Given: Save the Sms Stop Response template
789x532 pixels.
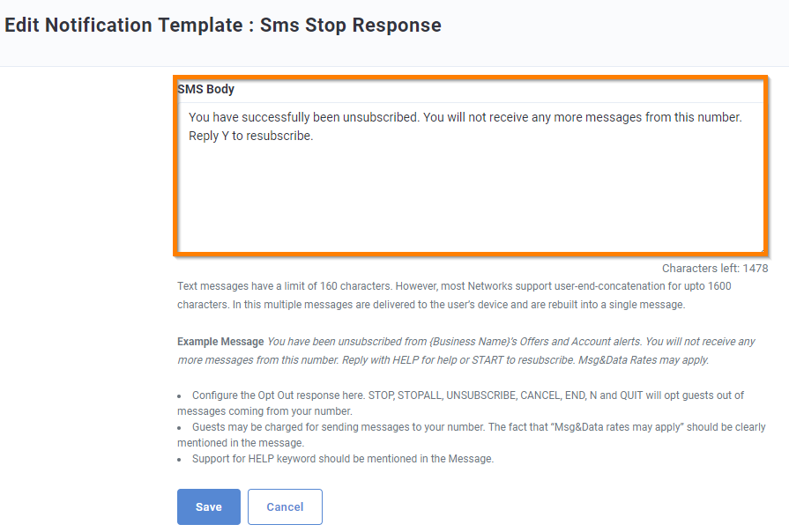Looking at the screenshot, I should (x=208, y=506).
